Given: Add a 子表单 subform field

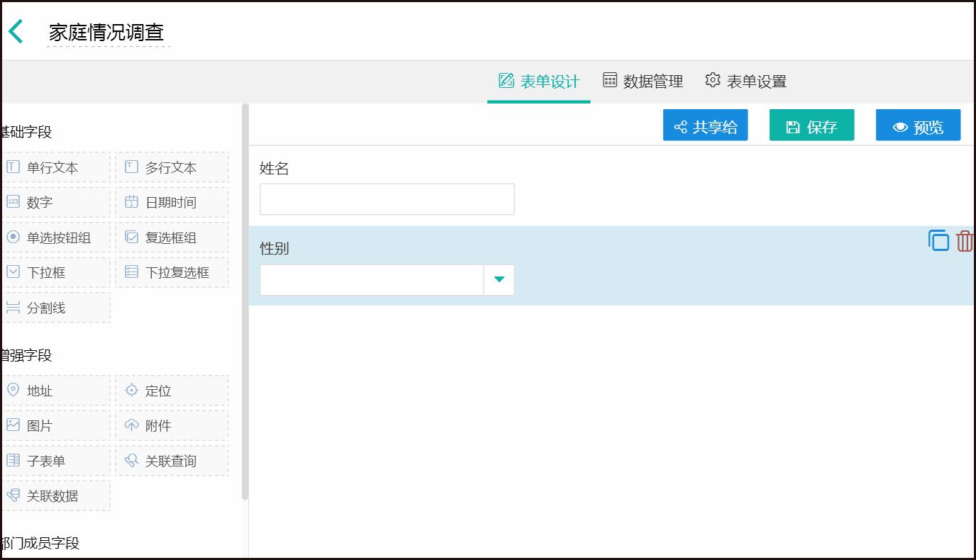Looking at the screenshot, I should point(55,461).
